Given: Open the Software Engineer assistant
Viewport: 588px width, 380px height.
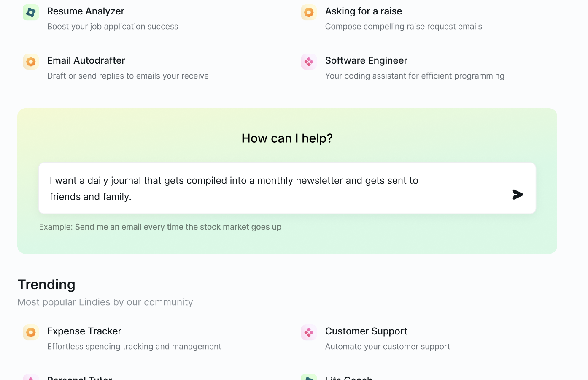Looking at the screenshot, I should tap(366, 60).
